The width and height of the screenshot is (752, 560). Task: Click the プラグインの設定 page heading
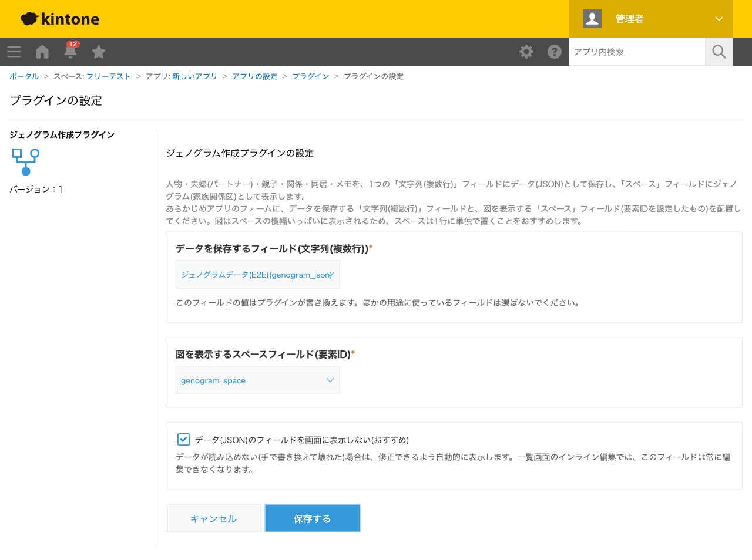coord(56,100)
